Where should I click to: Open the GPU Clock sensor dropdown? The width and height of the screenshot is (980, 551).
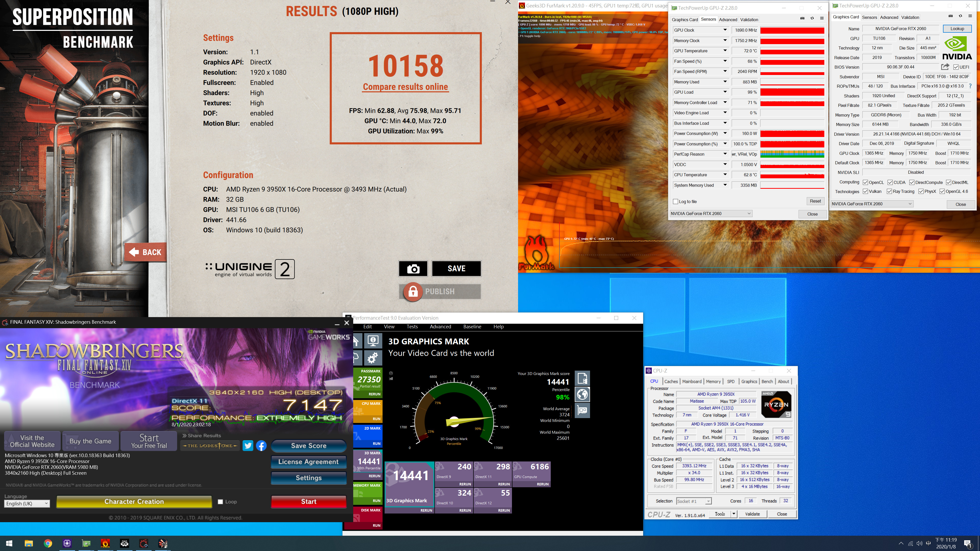tap(725, 30)
